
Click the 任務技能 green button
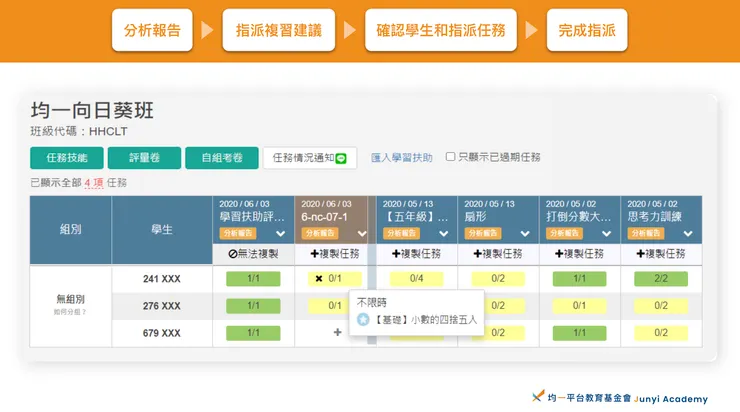(67, 158)
